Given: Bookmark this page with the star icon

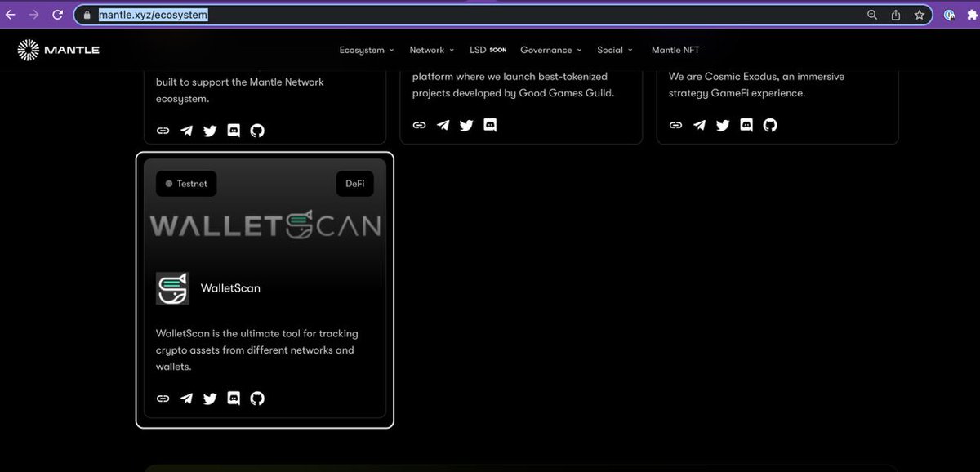Looking at the screenshot, I should click(920, 15).
